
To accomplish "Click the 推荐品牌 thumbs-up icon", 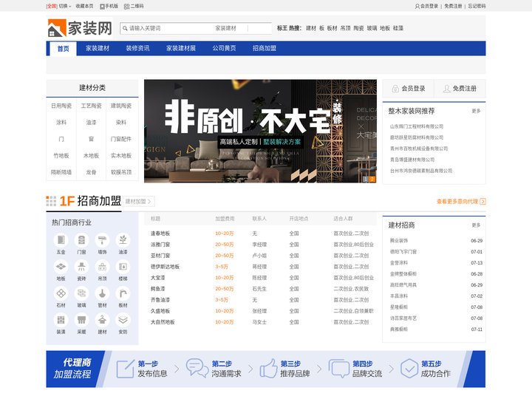I will pyautogui.click(x=269, y=369).
